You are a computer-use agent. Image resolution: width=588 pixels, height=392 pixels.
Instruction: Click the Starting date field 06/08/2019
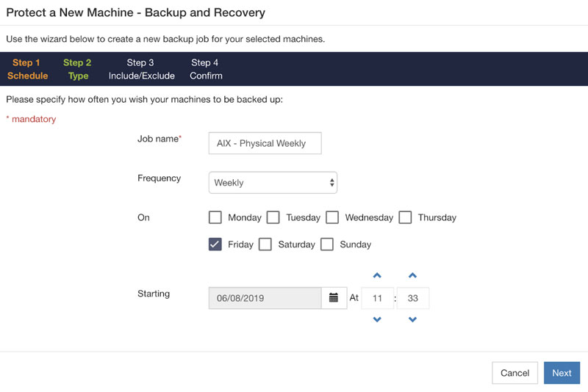265,298
